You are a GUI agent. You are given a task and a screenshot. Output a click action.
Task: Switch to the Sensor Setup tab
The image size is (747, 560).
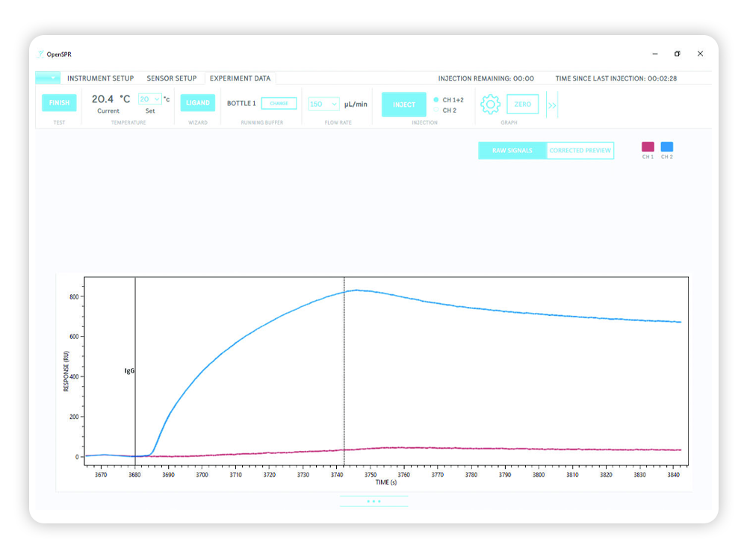point(171,78)
